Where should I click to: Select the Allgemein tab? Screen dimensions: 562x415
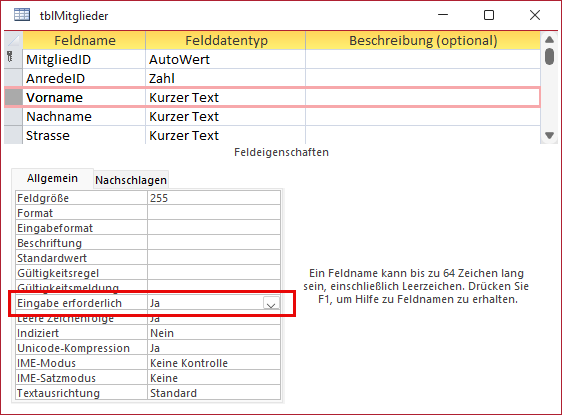52,178
